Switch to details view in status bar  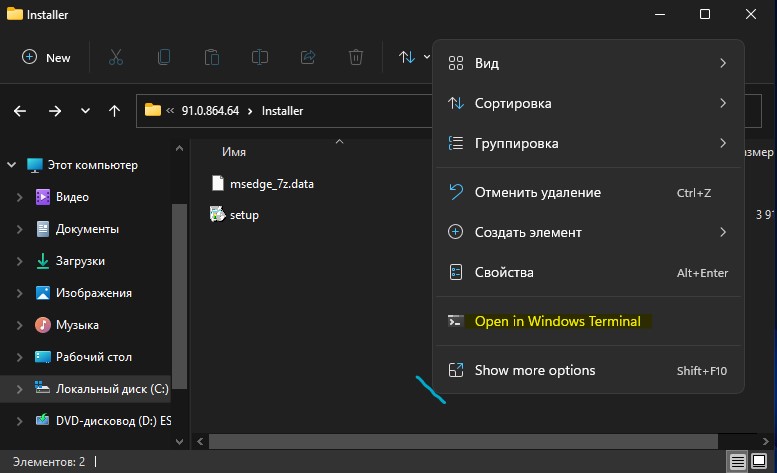[x=737, y=462]
